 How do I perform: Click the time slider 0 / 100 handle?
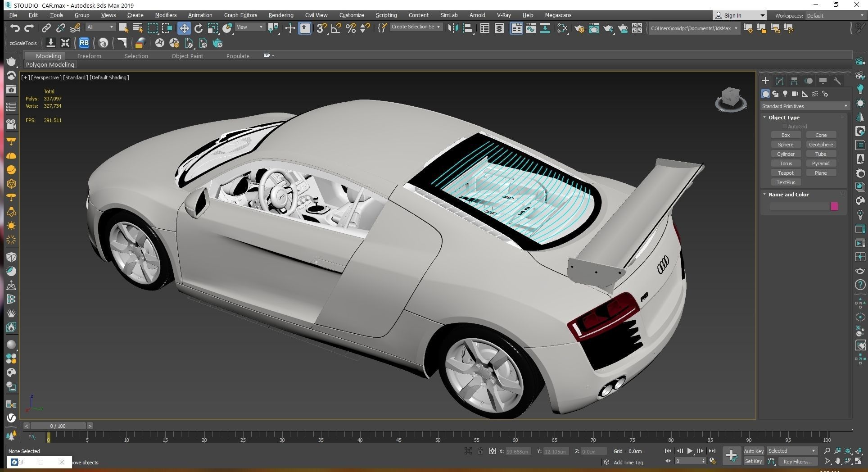[x=58, y=426]
